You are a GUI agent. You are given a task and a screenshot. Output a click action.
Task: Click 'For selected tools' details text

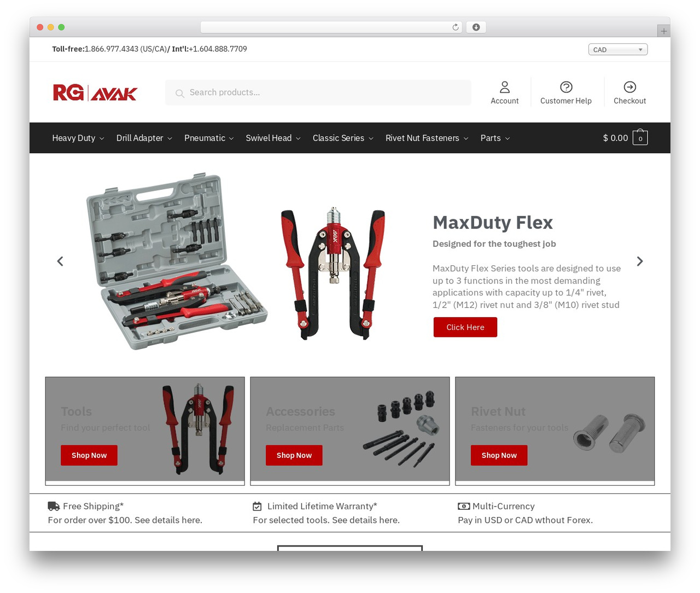click(326, 520)
